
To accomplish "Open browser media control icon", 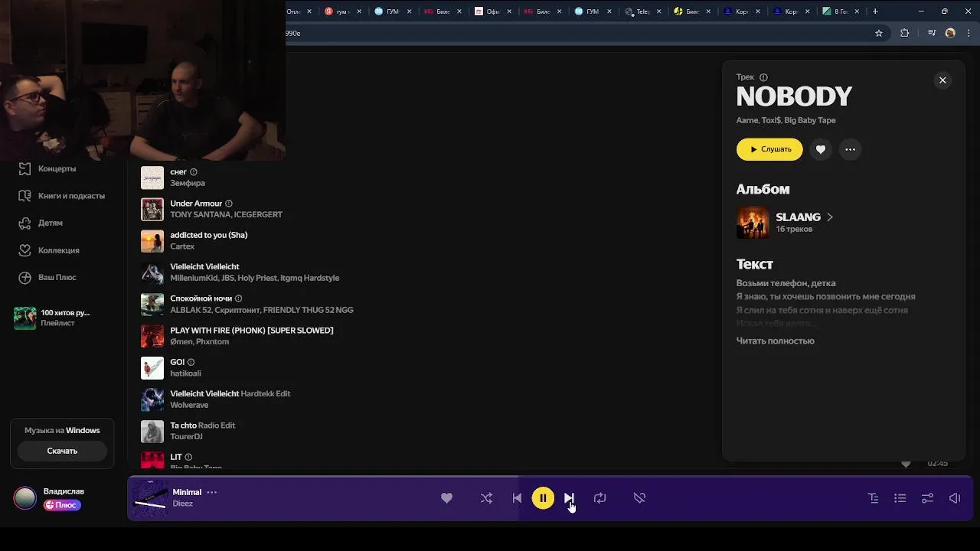I will pos(932,33).
